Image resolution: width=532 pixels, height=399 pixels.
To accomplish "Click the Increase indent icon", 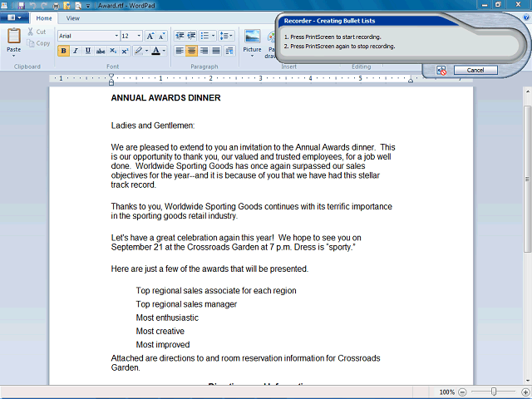I will 192,36.
